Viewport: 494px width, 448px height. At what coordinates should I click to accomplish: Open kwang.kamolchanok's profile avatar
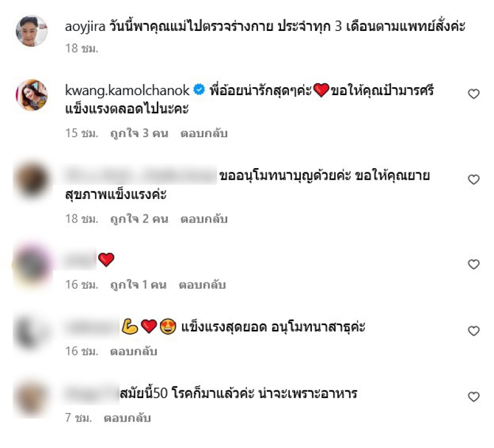[x=31, y=95]
